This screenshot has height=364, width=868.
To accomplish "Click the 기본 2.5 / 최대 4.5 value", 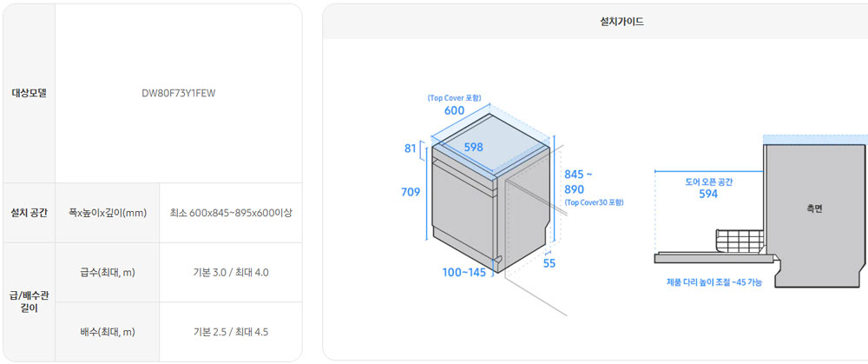I will (231, 332).
